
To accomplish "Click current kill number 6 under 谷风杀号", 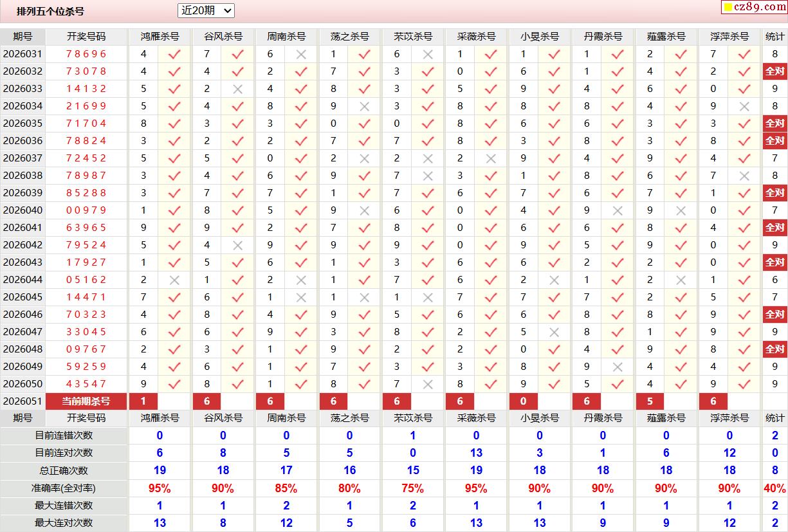I will click(206, 401).
